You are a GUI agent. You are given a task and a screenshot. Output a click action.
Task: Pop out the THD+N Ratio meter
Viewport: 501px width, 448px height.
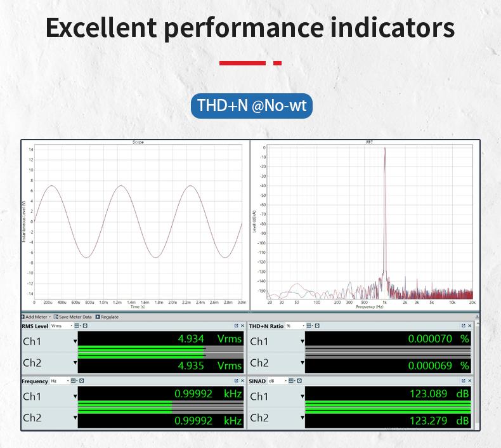(463, 326)
